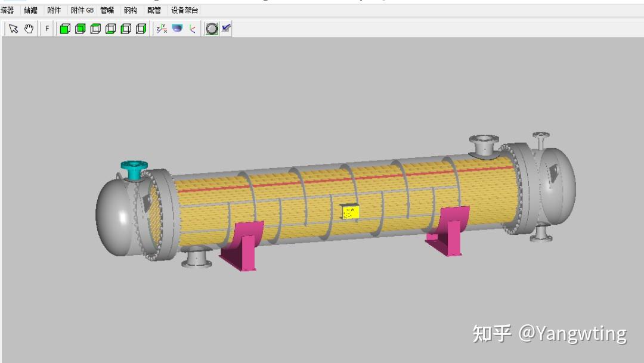Activate the hand pan tool
This screenshot has width=644, height=363.
29,27
